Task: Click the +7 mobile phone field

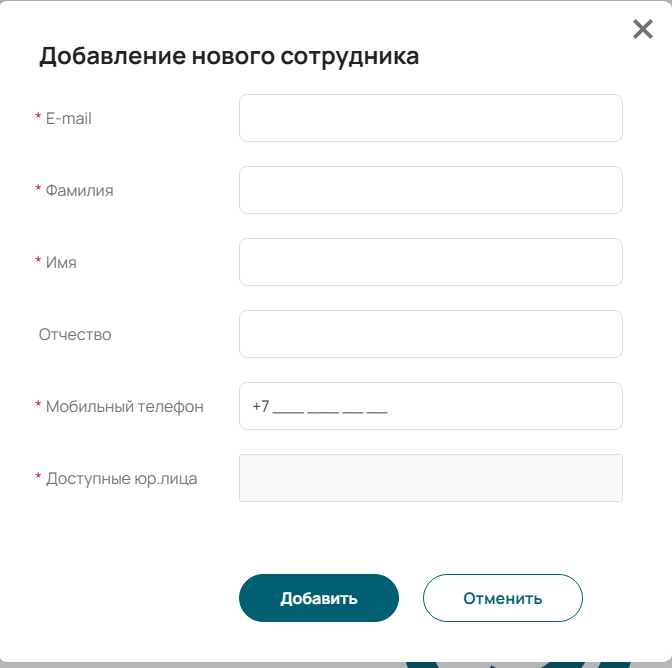Action: [x=431, y=406]
